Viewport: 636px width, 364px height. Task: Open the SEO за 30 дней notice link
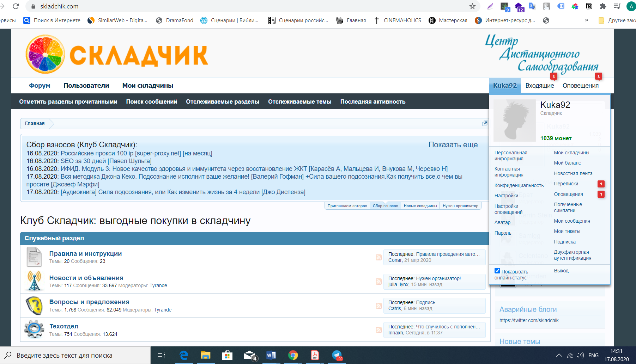[x=106, y=161]
